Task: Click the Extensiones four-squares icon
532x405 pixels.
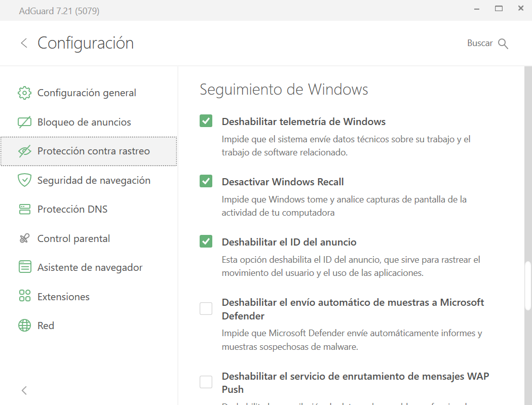Action: click(24, 296)
